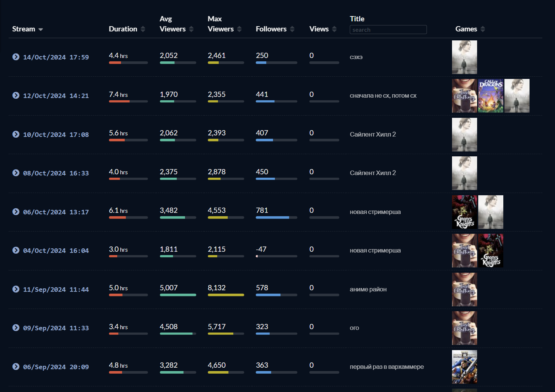The image size is (555, 392).
Task: Click the title 'сначала не сх, потом сх'
Action: (x=383, y=96)
